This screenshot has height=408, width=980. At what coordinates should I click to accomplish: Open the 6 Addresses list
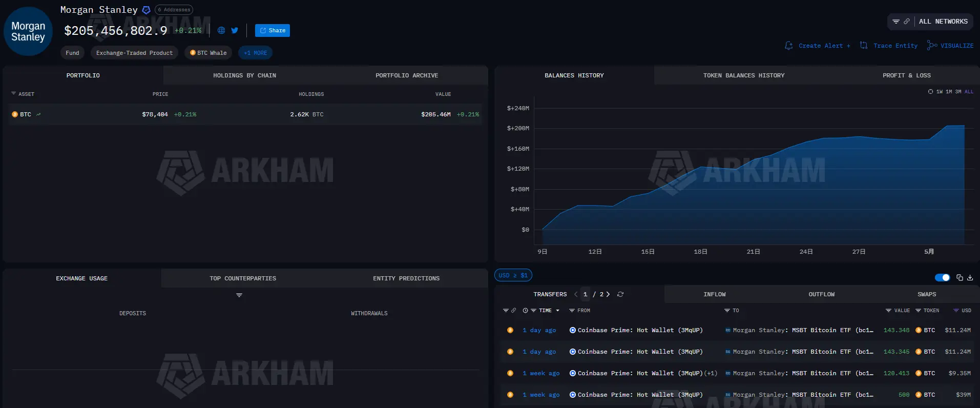174,10
